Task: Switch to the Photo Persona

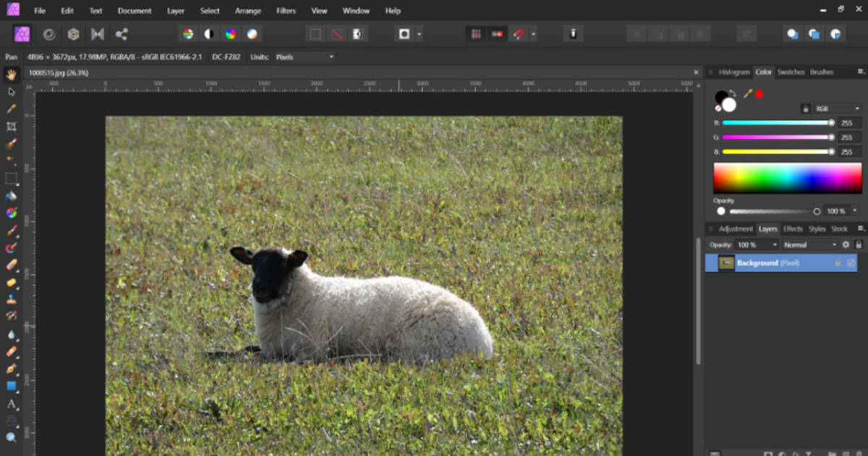Action: [x=22, y=34]
